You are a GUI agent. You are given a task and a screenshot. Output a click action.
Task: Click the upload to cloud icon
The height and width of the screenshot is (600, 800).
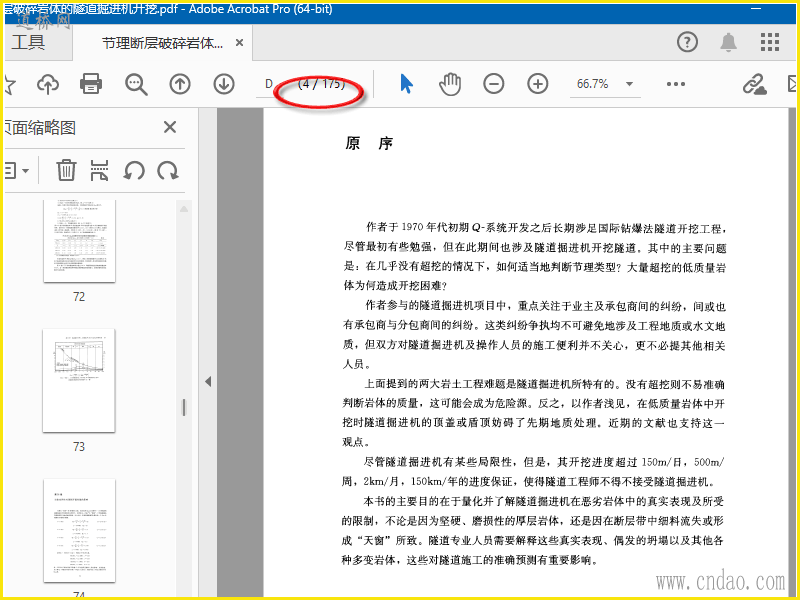(x=48, y=84)
